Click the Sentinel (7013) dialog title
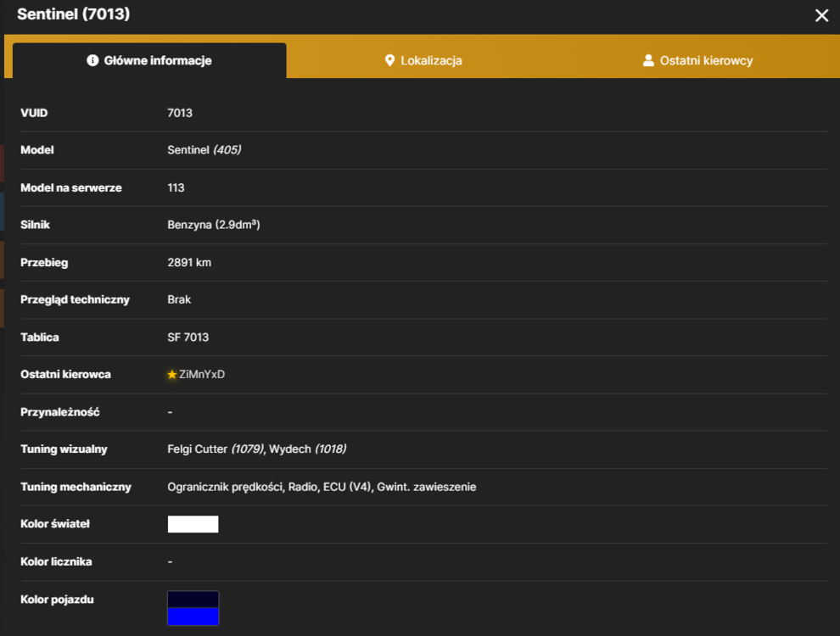The width and height of the screenshot is (840, 636). 73,14
